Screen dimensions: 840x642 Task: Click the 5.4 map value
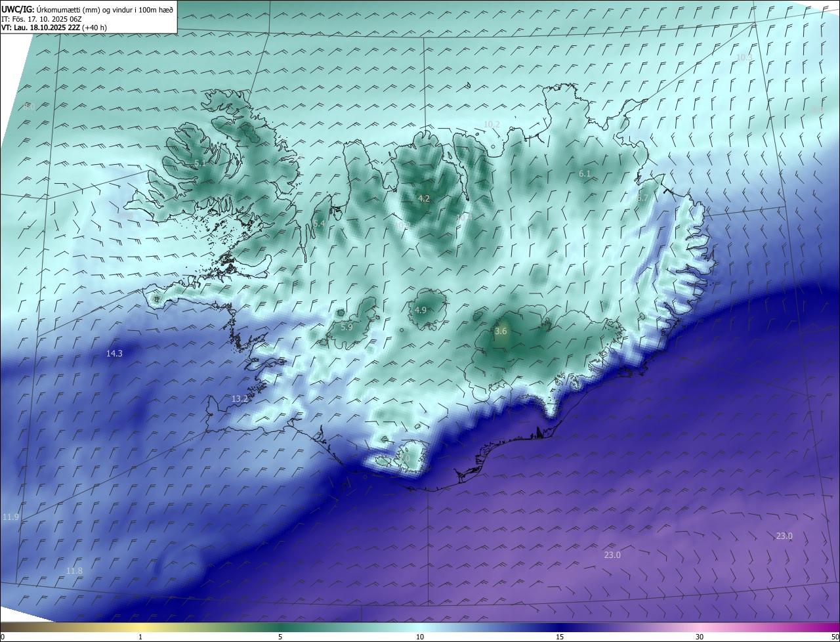[x=319, y=224]
